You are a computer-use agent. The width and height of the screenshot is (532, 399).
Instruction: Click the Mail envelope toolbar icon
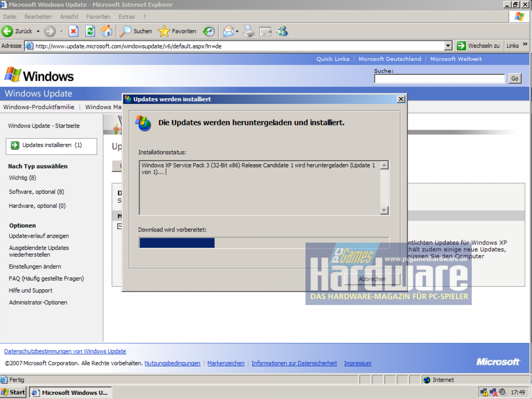[x=229, y=31]
